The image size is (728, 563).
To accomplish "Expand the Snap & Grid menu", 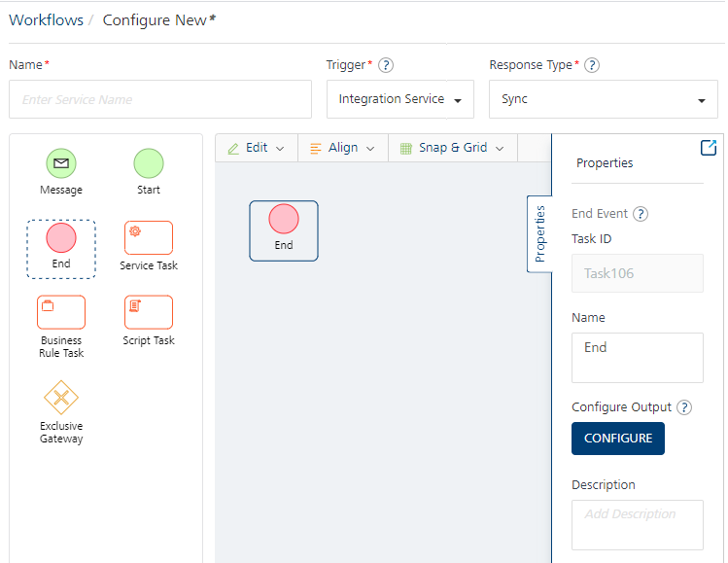I will click(452, 148).
